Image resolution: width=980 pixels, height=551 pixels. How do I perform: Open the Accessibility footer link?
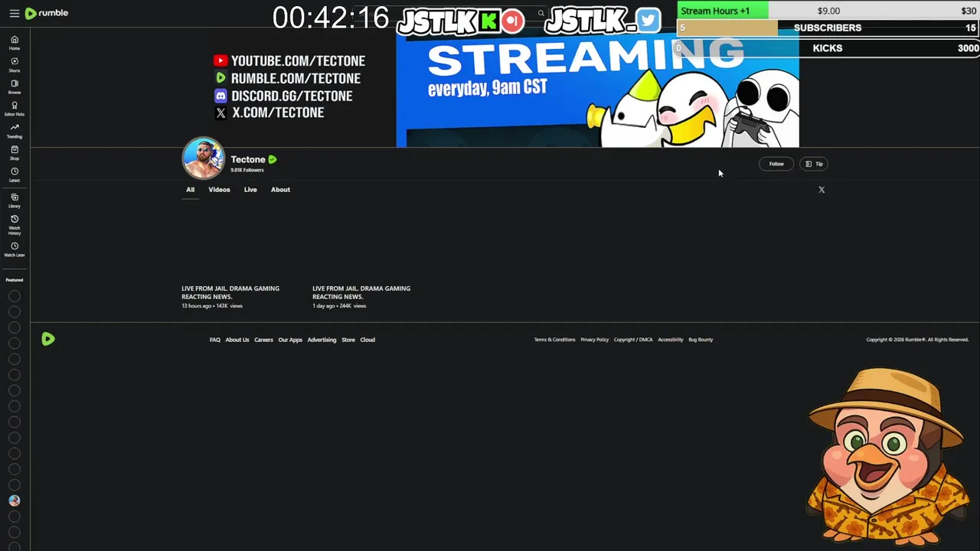671,340
